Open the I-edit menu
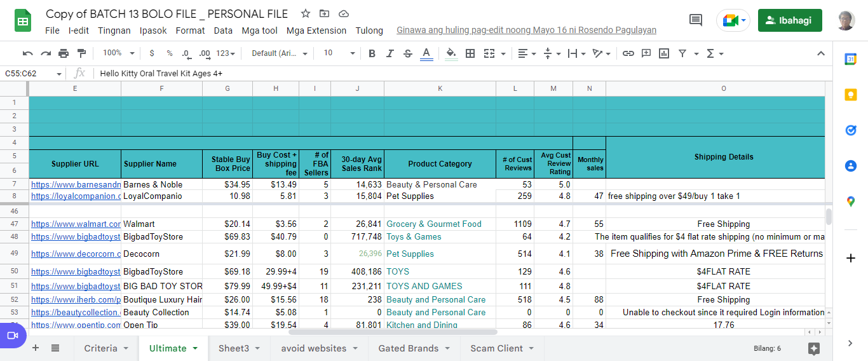Viewport: 868px width, 361px height. 79,31
